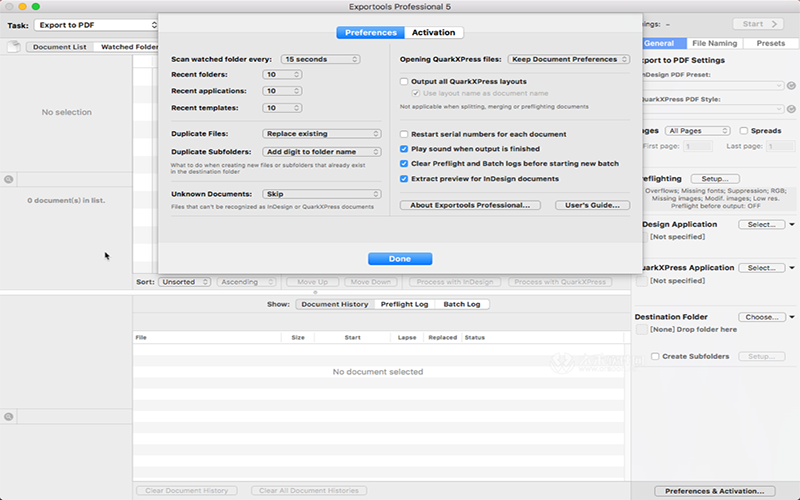Open Preferences & Activation
Image resolution: width=800 pixels, height=500 pixels.
(715, 491)
